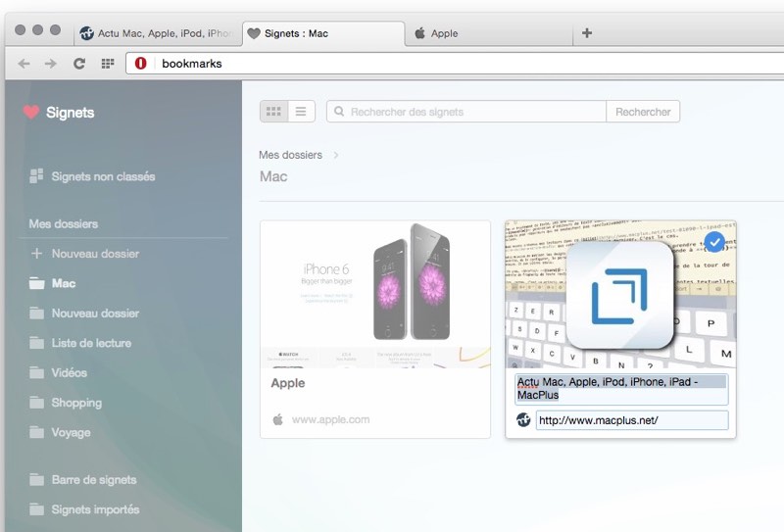784x532 pixels.
Task: Click the Signets non classés tiles icon
Action: tap(36, 176)
